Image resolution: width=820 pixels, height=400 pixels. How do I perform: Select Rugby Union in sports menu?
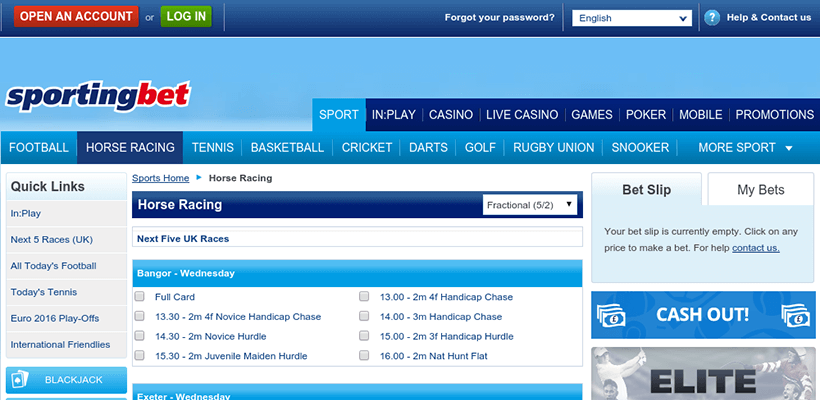coord(553,147)
